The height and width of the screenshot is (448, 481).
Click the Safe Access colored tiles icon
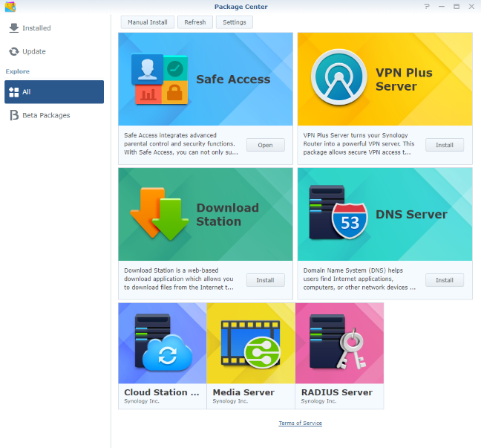[x=160, y=79]
